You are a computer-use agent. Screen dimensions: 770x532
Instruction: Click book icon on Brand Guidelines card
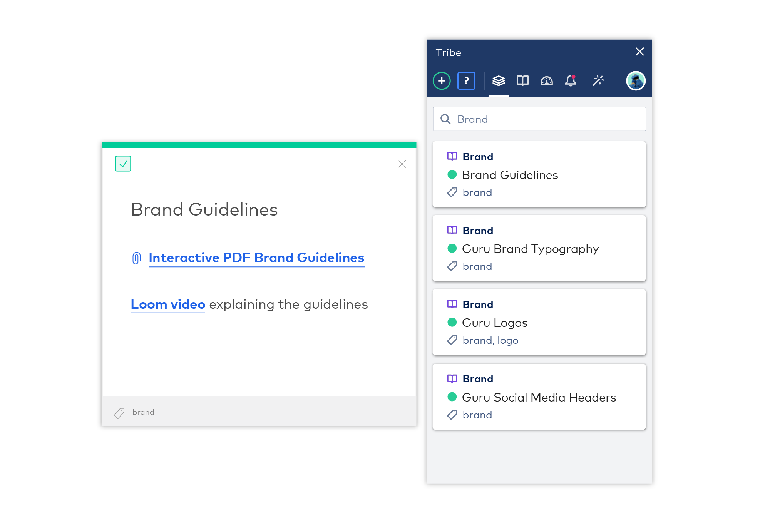[x=452, y=156]
